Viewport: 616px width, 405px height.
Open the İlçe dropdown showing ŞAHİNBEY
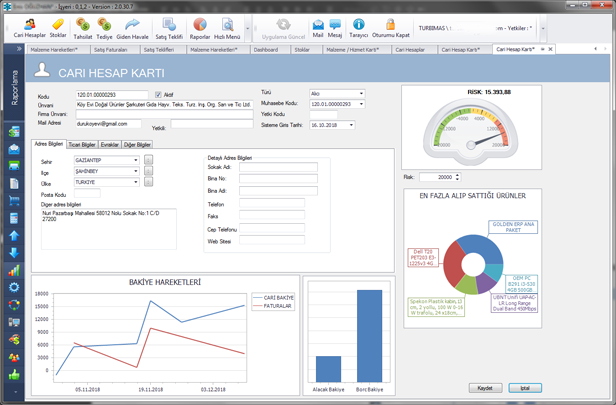click(x=136, y=171)
